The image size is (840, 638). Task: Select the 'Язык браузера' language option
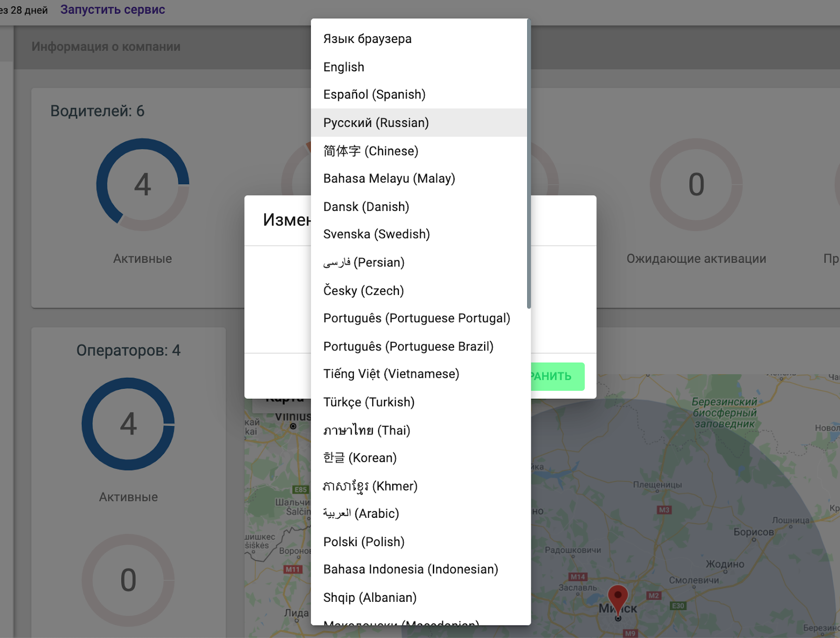click(419, 39)
